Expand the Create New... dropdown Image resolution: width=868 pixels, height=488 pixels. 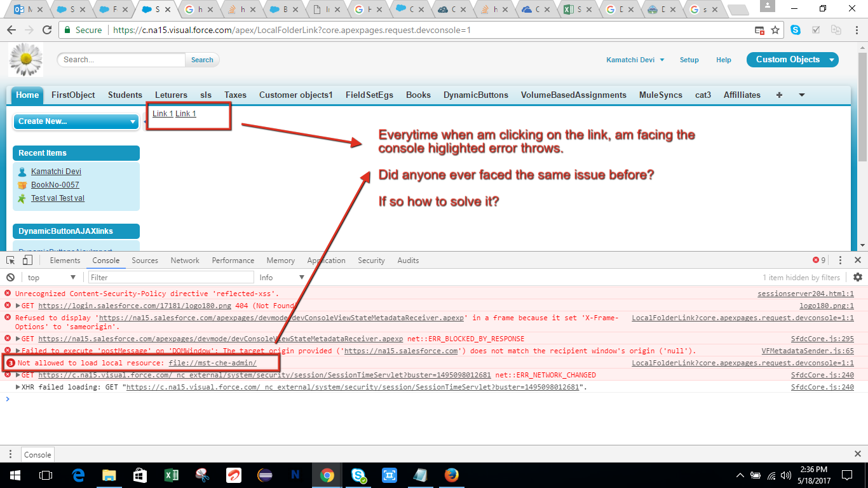76,121
